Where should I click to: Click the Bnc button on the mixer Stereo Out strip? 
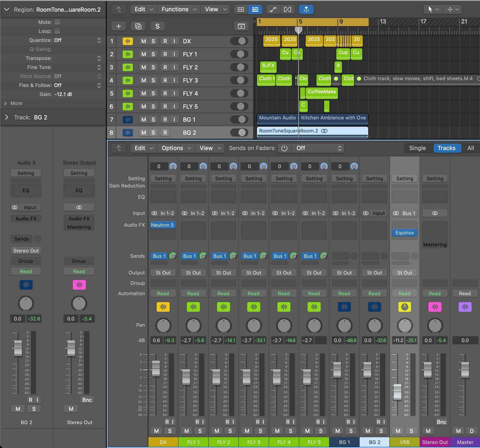(441, 422)
